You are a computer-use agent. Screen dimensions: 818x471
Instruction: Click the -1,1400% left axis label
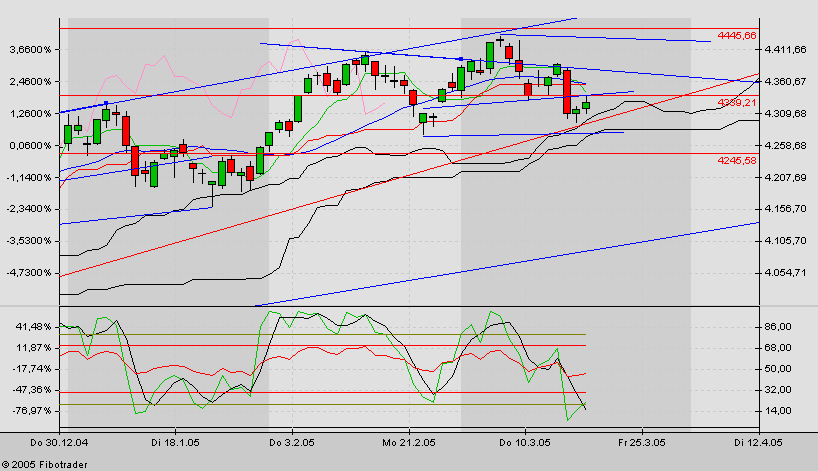pos(29,177)
